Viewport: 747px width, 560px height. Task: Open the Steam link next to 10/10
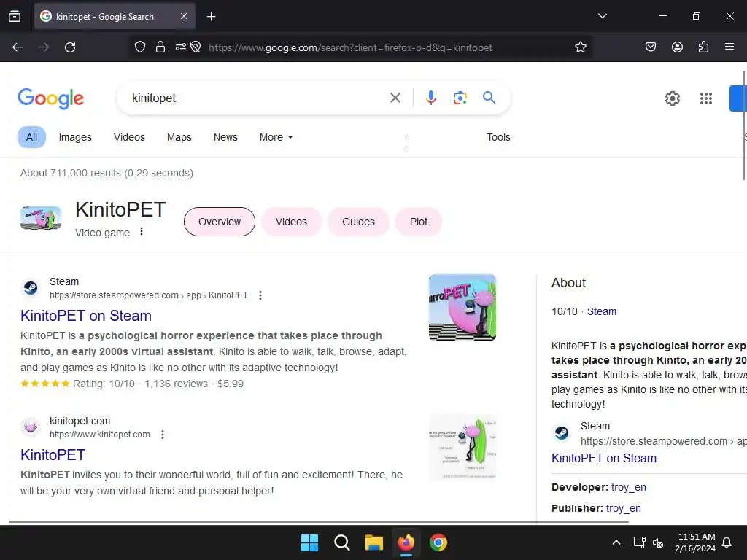tap(601, 311)
